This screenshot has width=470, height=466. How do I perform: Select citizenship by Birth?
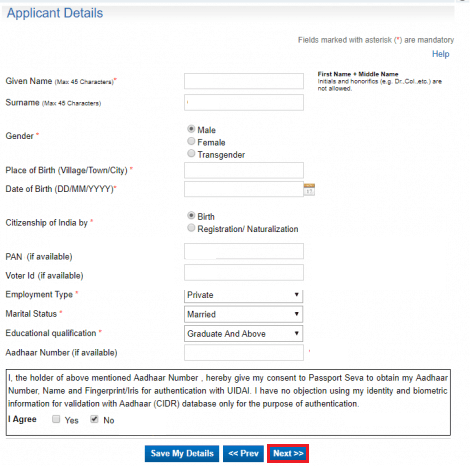(191, 215)
